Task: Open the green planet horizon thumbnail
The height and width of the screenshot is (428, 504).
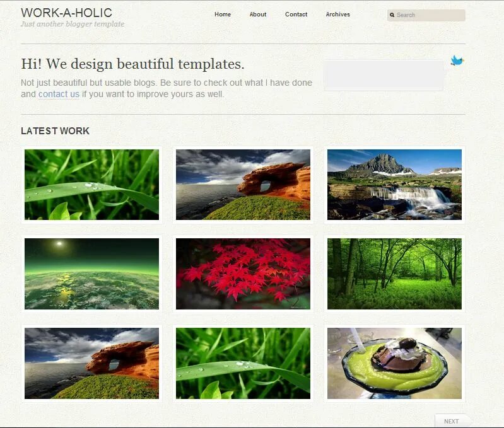Action: 91,274
